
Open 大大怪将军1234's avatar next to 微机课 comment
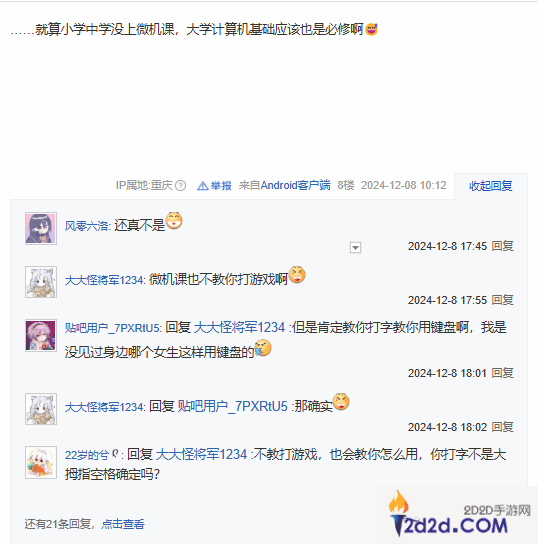41,282
